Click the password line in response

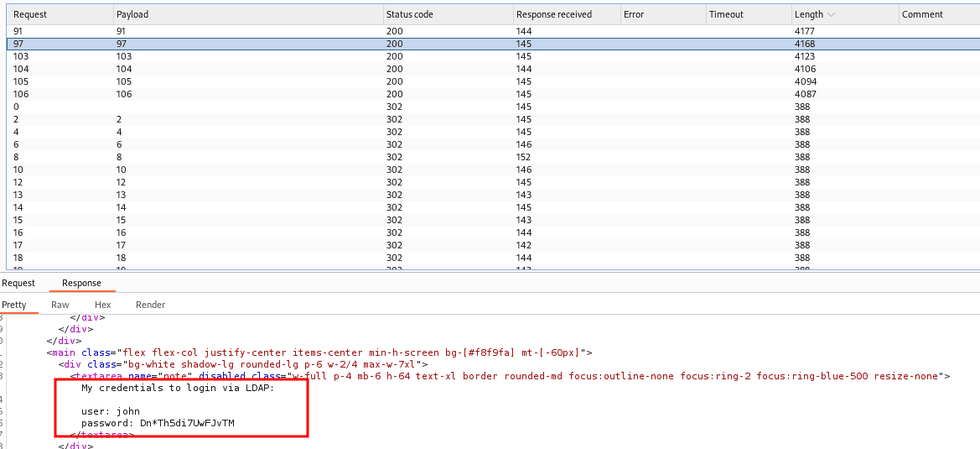tap(158, 423)
